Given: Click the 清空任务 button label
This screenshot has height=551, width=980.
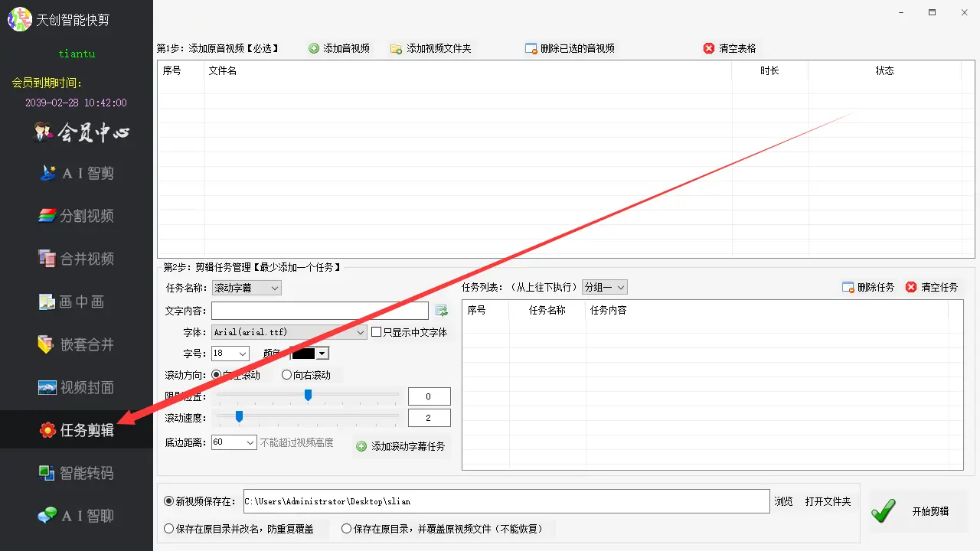Looking at the screenshot, I should [939, 287].
